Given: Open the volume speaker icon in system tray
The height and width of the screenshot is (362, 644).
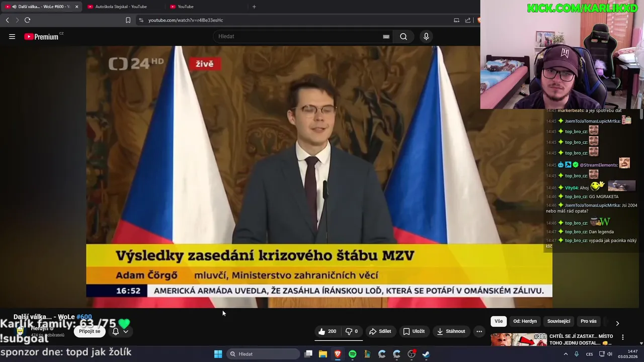Looking at the screenshot, I should [609, 354].
